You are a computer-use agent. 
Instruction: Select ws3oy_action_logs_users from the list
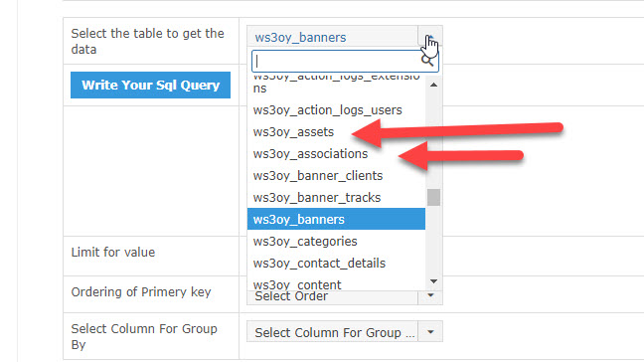[x=336, y=110]
